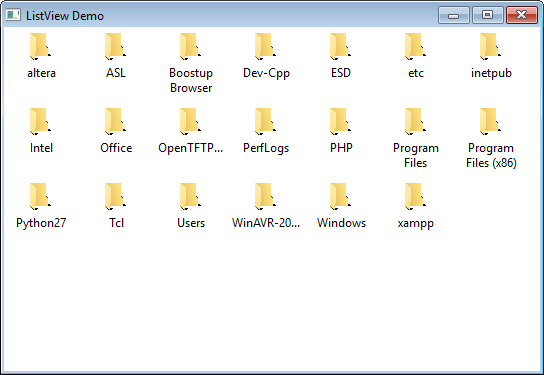544x375 pixels.
Task: Click the "Intel" label text
Action: [41, 148]
